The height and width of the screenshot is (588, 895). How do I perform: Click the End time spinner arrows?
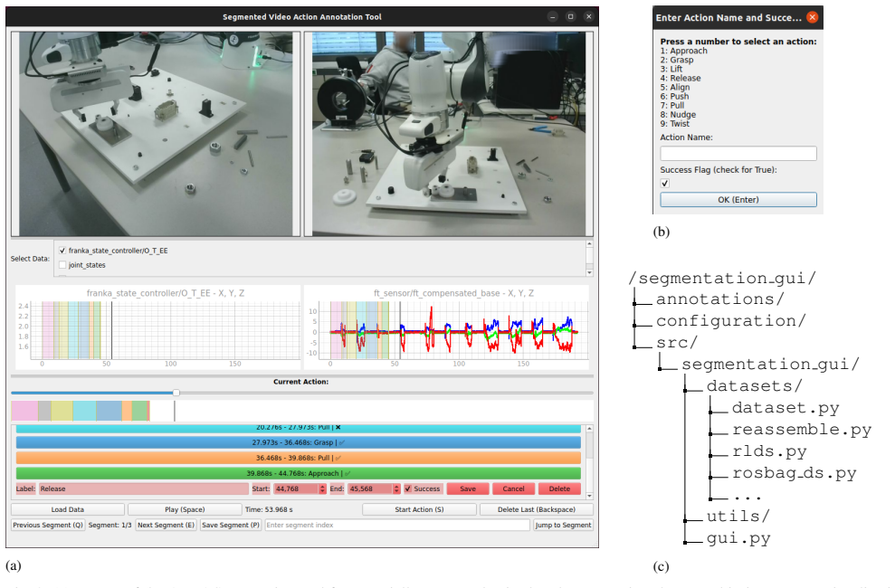(396, 488)
